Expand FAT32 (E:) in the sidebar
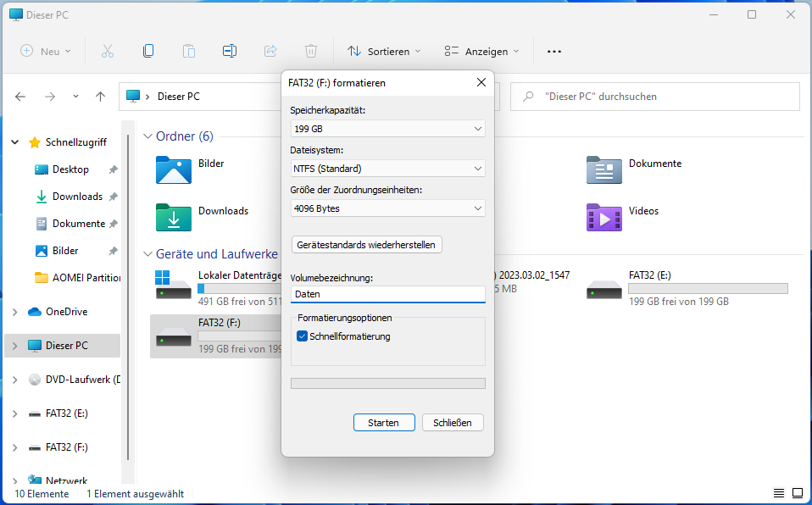This screenshot has width=812, height=505. coord(15,413)
